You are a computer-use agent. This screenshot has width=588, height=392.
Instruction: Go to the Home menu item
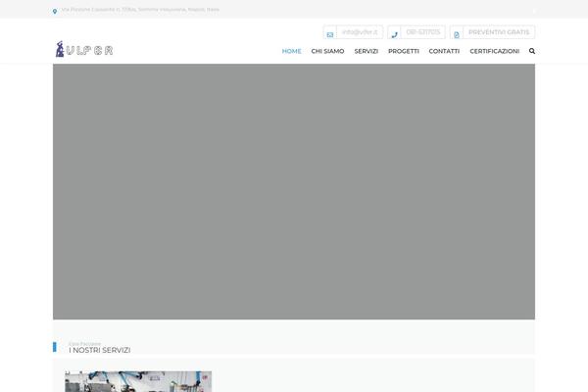click(291, 51)
